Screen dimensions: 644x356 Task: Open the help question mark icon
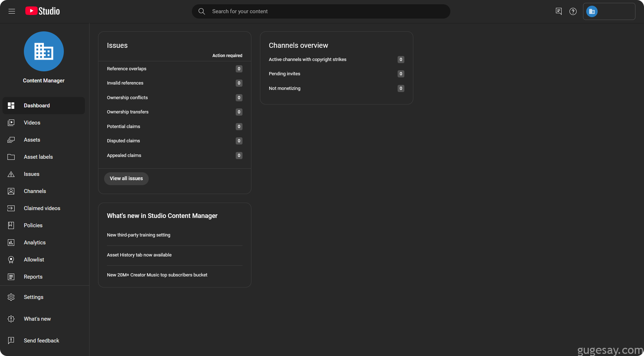click(x=573, y=11)
